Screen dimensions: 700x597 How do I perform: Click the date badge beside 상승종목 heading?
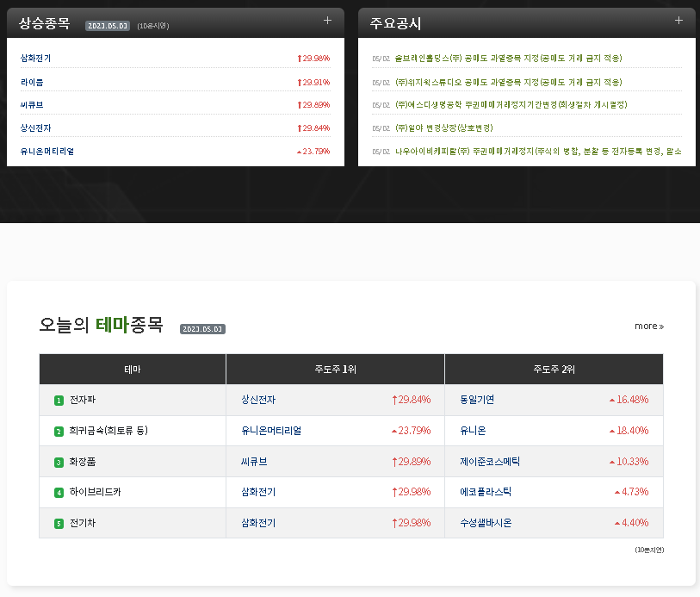[x=108, y=26]
